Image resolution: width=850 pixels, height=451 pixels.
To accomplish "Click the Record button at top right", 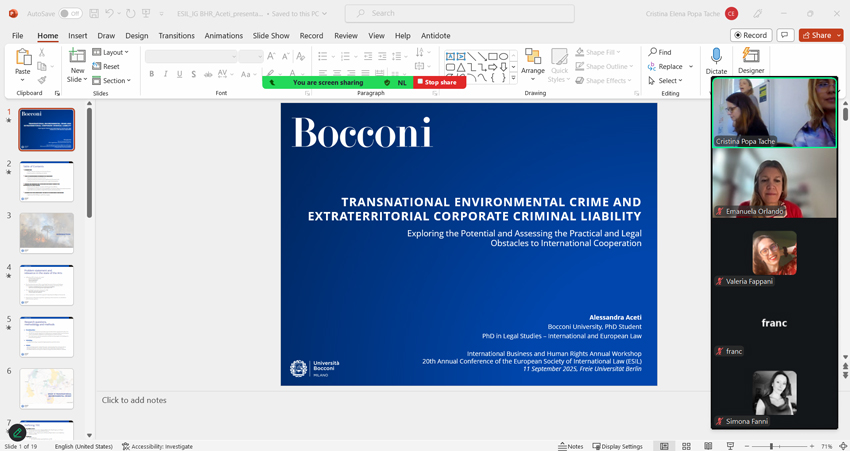I will [x=751, y=36].
